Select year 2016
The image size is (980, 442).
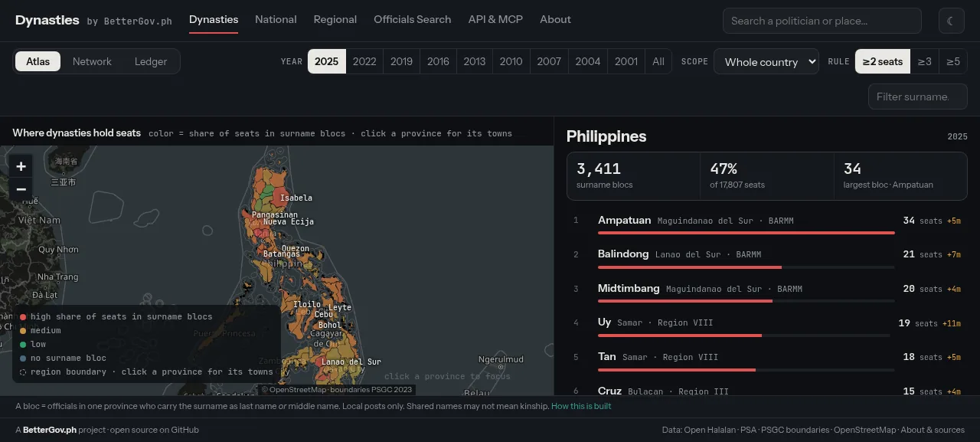point(438,61)
